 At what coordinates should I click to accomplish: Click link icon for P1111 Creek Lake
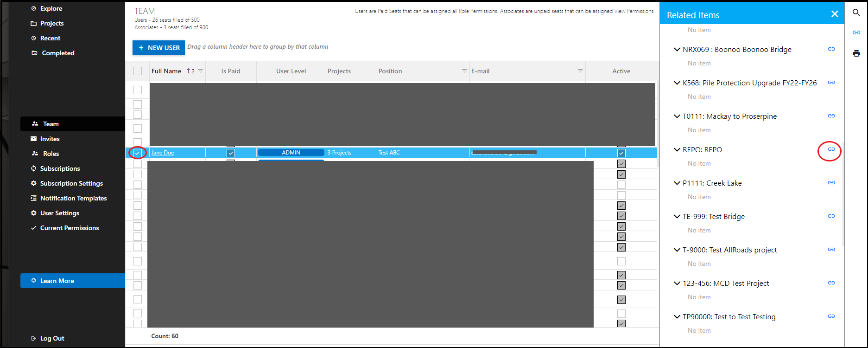tap(831, 183)
